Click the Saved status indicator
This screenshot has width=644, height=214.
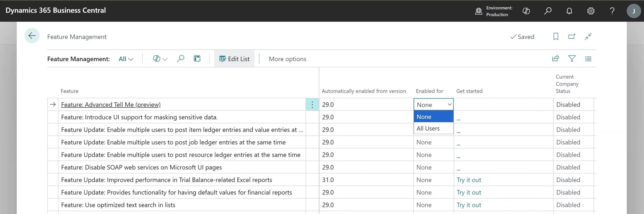point(522,37)
